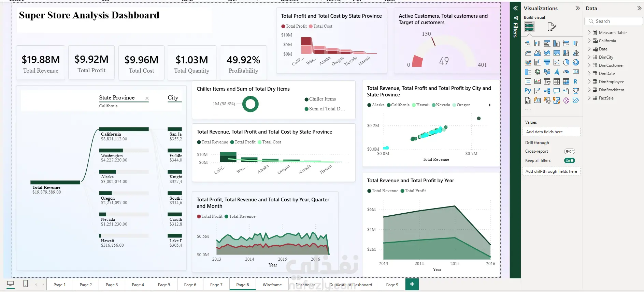
Task: Select the Pie chart visual
Action: point(566,62)
